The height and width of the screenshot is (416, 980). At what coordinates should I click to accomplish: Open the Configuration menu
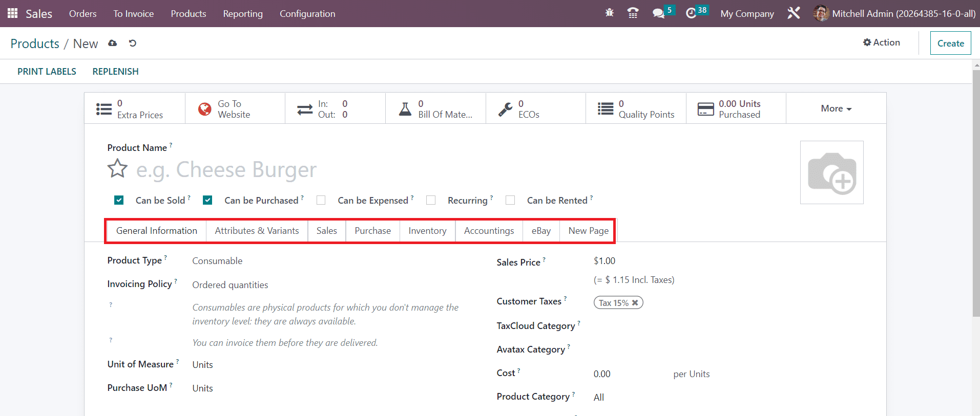tap(307, 14)
